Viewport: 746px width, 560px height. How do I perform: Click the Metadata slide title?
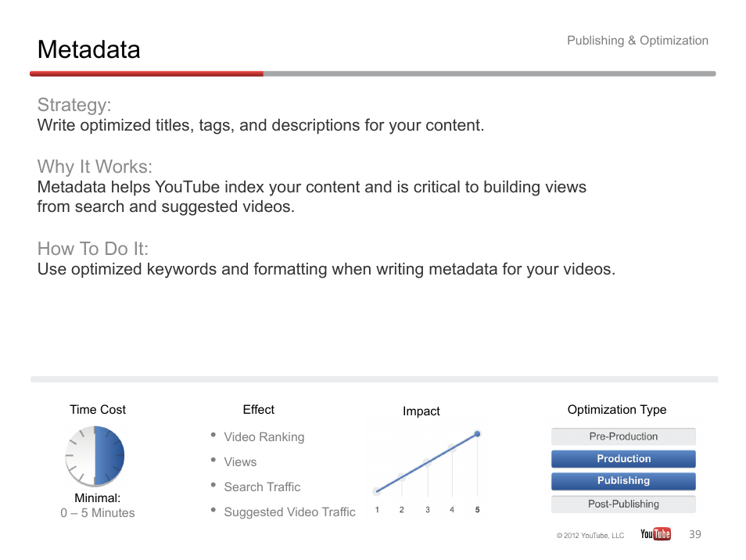point(89,50)
